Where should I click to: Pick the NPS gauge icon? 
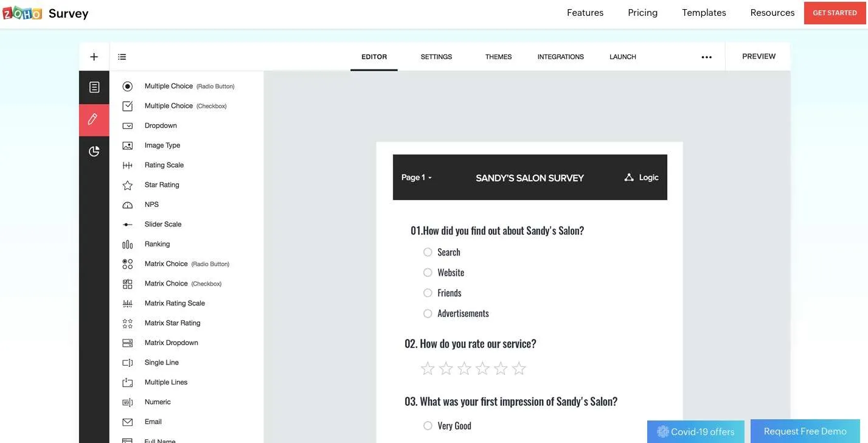pyautogui.click(x=128, y=205)
